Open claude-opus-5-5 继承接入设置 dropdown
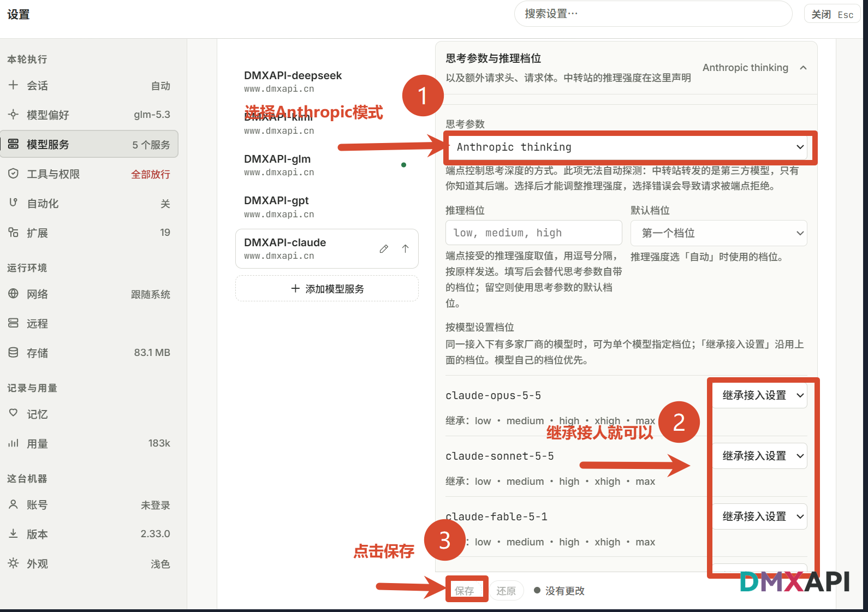Viewport: 868px width, 612px height. point(760,395)
